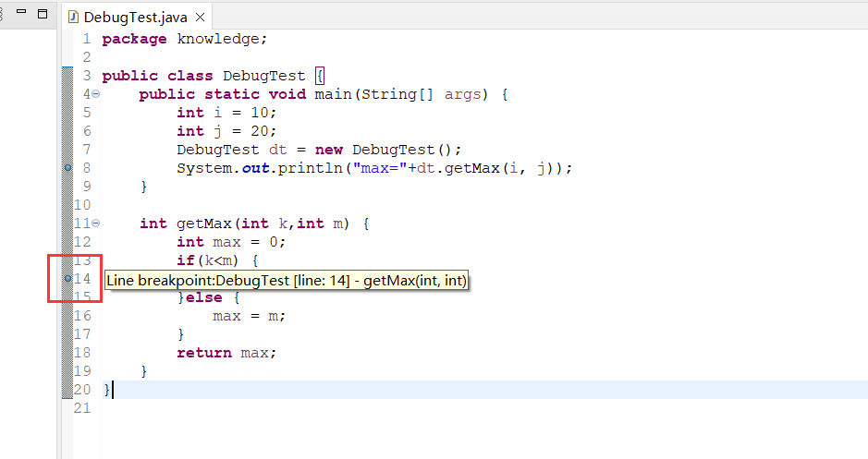Click the 'if(k<m) {' condition line
This screenshot has width=868, height=459.
(217, 260)
